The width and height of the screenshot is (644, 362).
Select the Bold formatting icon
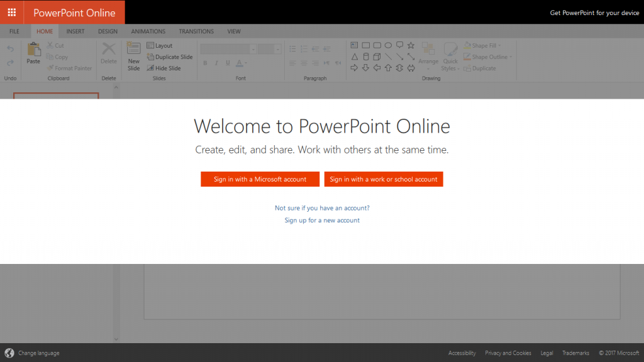pos(205,63)
